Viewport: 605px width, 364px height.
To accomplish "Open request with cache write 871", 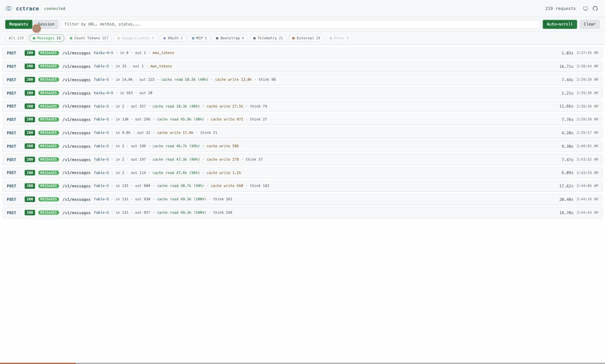I will (302, 120).
